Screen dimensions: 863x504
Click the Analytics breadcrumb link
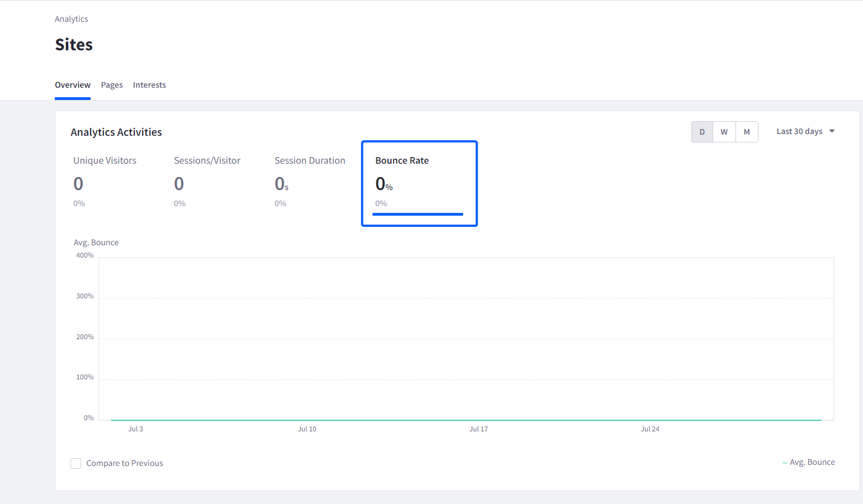[x=72, y=19]
